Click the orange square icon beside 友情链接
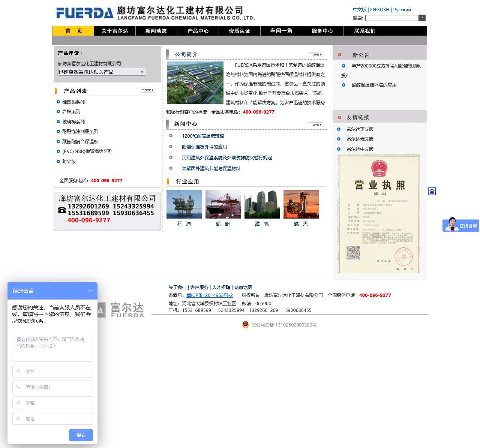480x448 pixels. [340, 117]
